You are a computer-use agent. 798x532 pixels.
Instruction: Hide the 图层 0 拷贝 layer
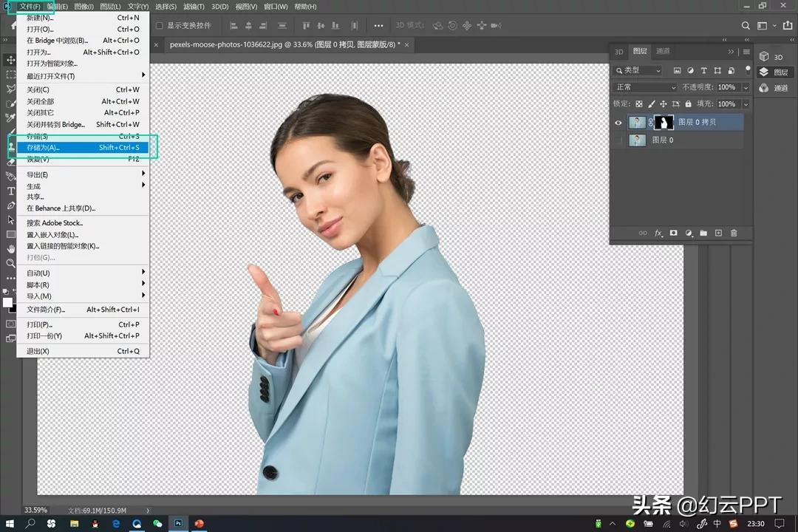[x=618, y=123]
